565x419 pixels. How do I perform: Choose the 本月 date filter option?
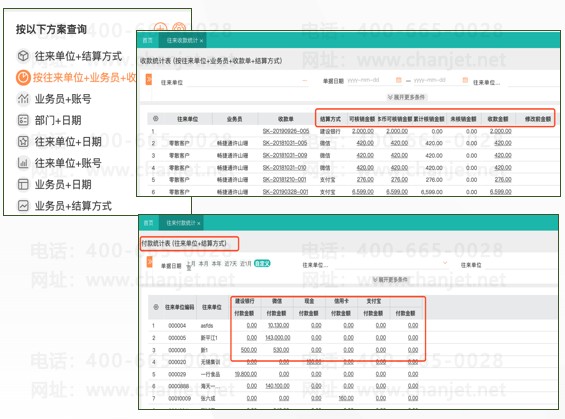[204, 264]
